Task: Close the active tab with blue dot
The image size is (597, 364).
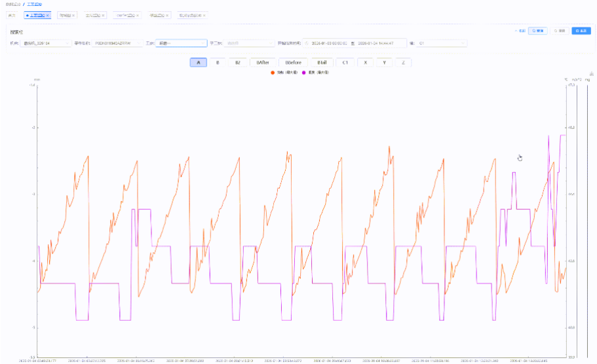Action: coord(48,15)
